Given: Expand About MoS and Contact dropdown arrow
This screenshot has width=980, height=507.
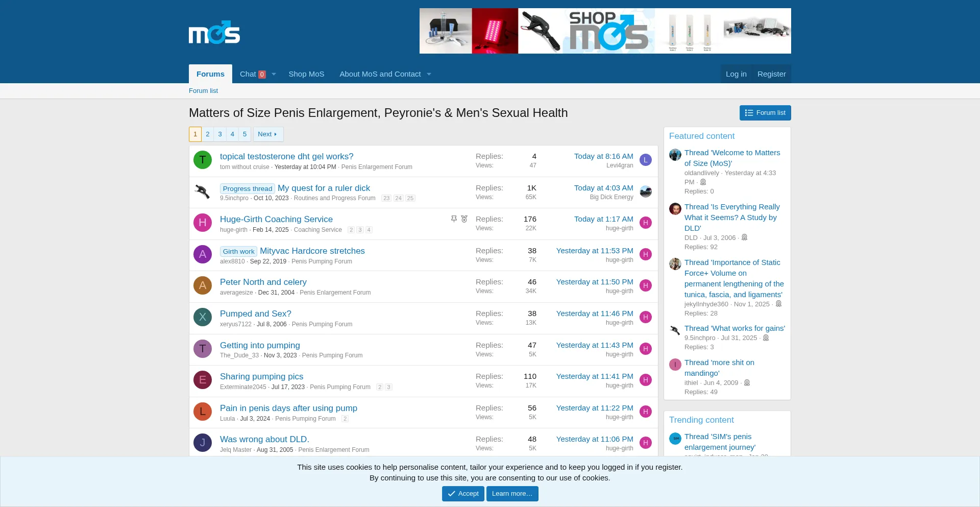Looking at the screenshot, I should pyautogui.click(x=429, y=74).
